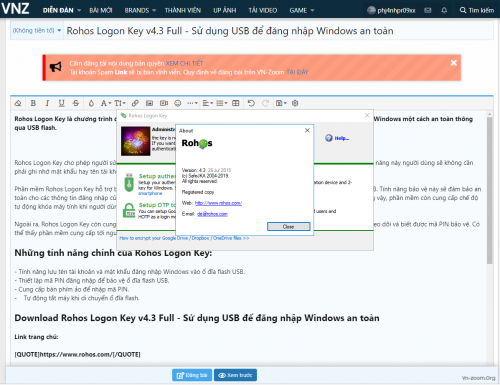Click the quoted rohos.com URL line
Viewport: 500px width, 385px height.
tap(77, 354)
